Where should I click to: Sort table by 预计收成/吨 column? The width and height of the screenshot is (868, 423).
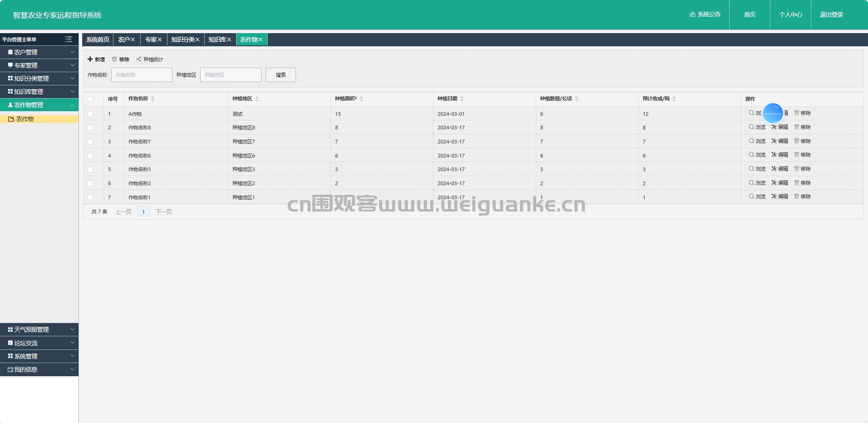(x=674, y=98)
